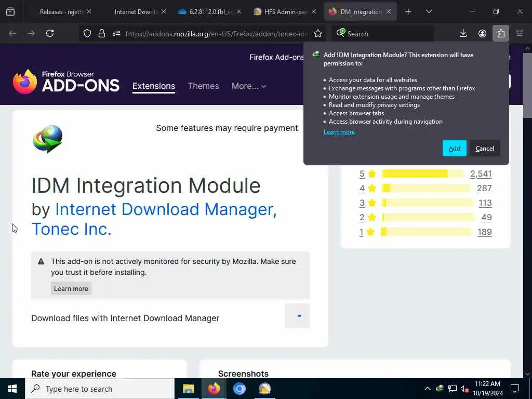Open Extensions section
This screenshot has height=399, width=532.
154,86
